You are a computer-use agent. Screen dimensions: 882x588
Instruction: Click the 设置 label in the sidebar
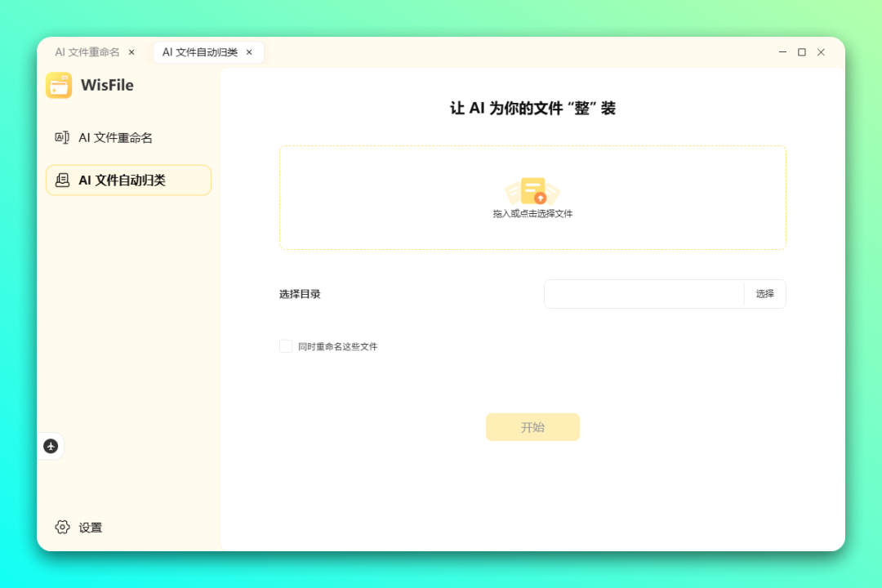click(x=91, y=528)
